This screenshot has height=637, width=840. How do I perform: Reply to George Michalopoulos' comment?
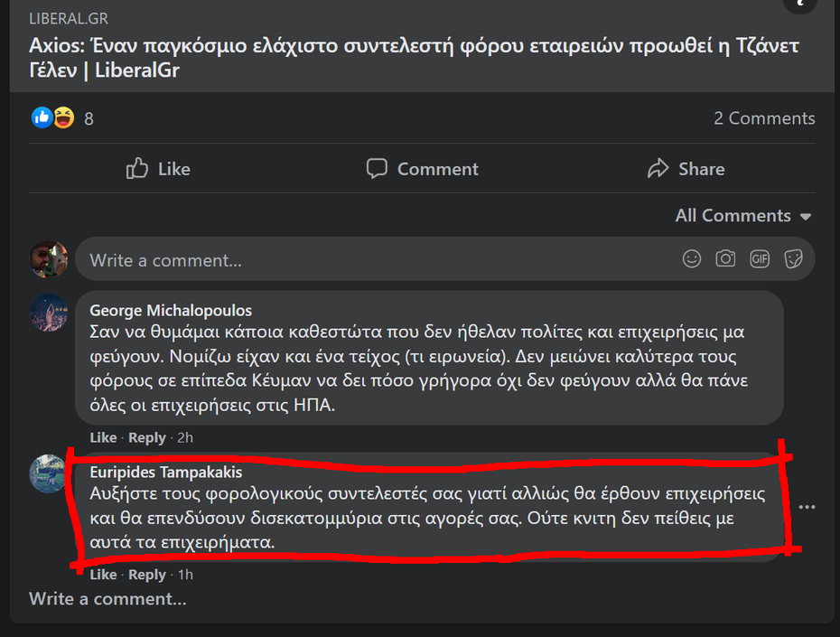(146, 437)
